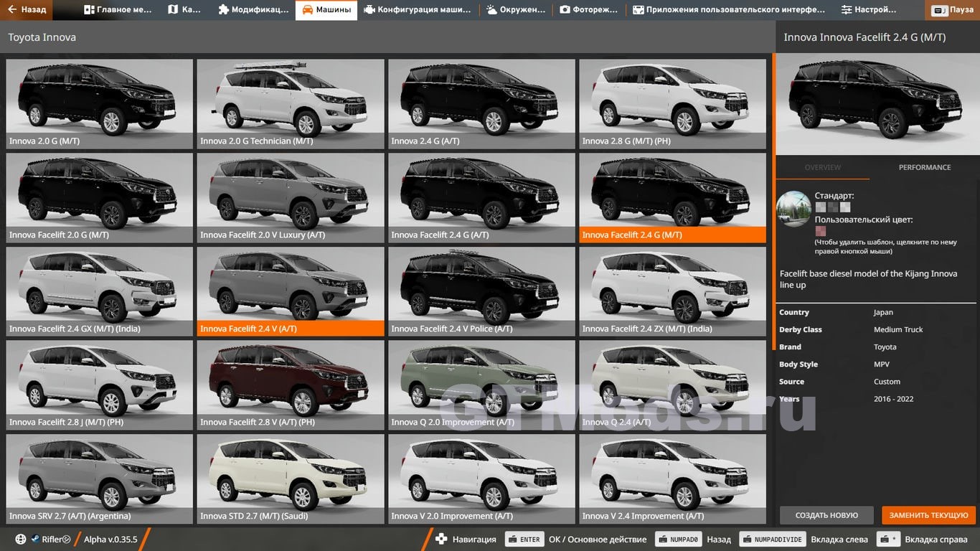Screen dimensions: 980x551
Task: Select highlighted Innova Facelift 2.4 G (M/T)
Action: (x=673, y=198)
